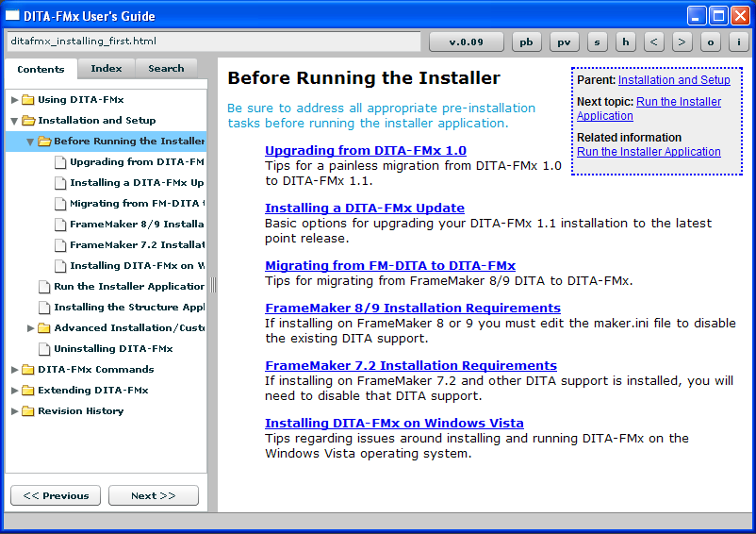The height and width of the screenshot is (534, 756).
Task: Open Migrating from FM-DITA to DITA-FMx link
Action: (390, 266)
